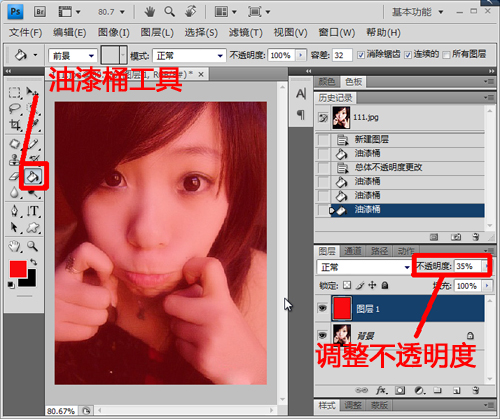
Task: Swap foreground and background colors
Action: pos(33,262)
